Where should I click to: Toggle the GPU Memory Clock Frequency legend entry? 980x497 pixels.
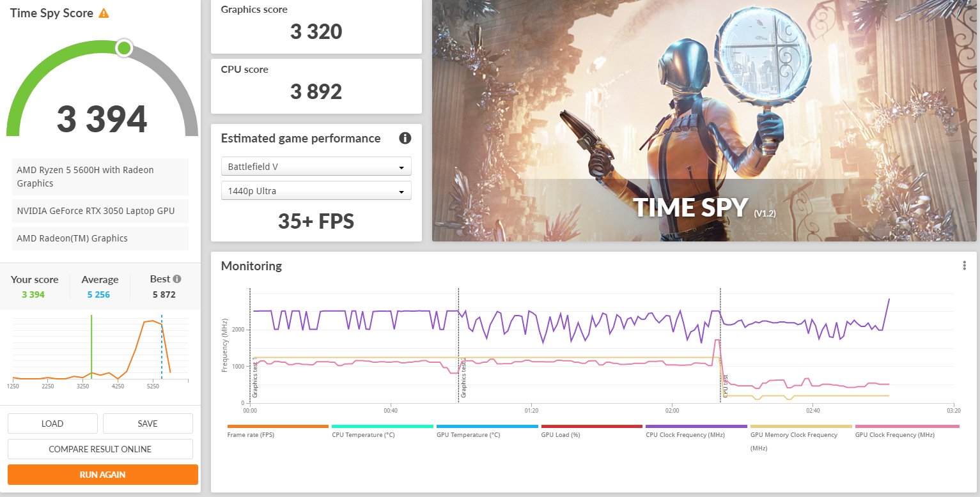pyautogui.click(x=801, y=438)
